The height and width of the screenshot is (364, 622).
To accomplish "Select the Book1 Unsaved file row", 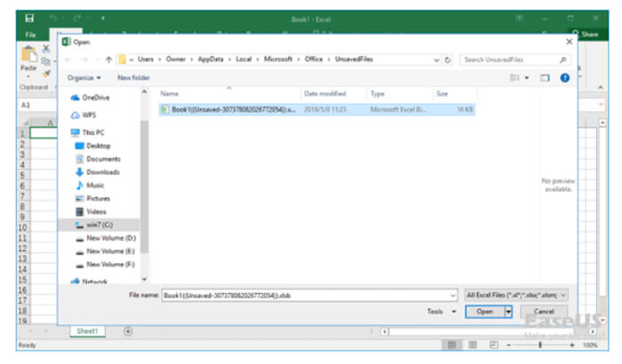I will 316,109.
